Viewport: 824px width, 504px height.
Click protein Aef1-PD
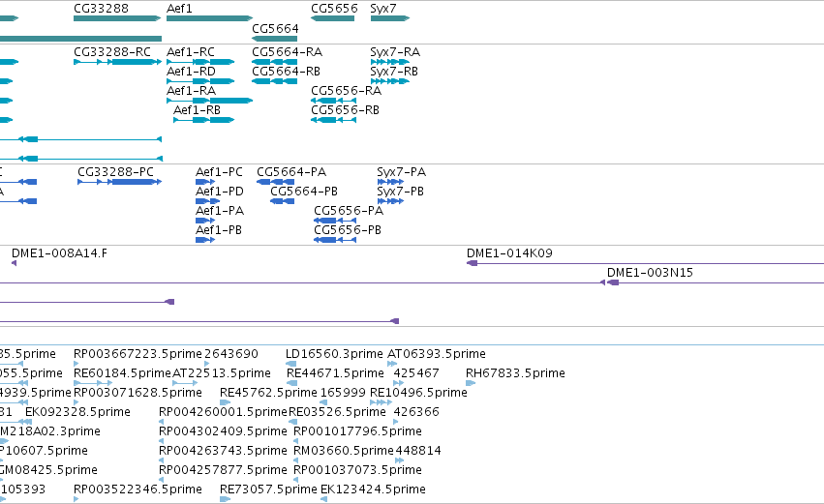(207, 201)
